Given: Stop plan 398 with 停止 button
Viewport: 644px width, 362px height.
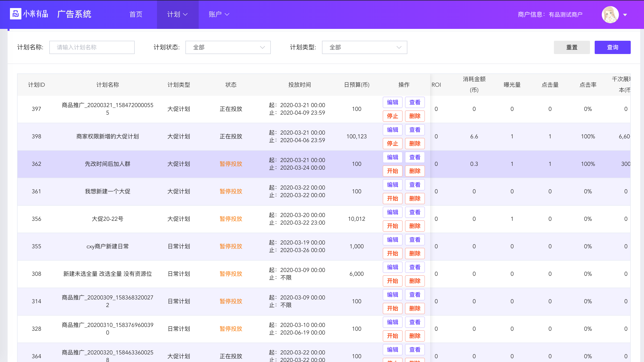Looking at the screenshot, I should tap(392, 143).
